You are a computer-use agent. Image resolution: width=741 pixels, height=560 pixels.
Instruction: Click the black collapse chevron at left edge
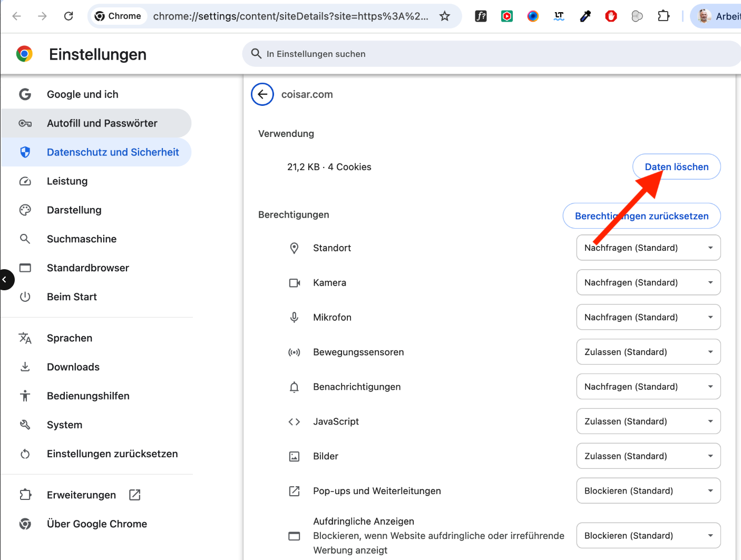pos(5,280)
